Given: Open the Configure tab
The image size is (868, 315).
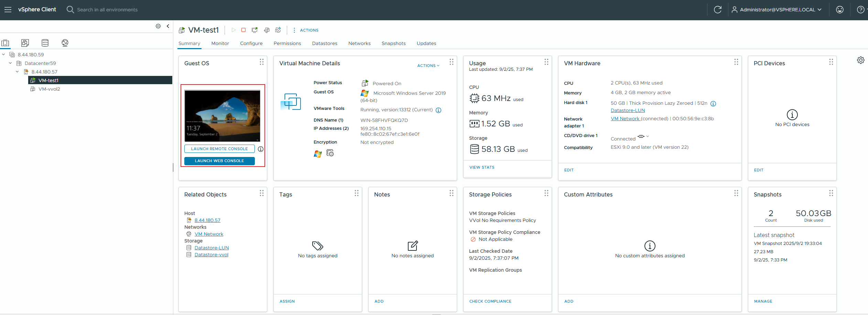Looking at the screenshot, I should (251, 43).
